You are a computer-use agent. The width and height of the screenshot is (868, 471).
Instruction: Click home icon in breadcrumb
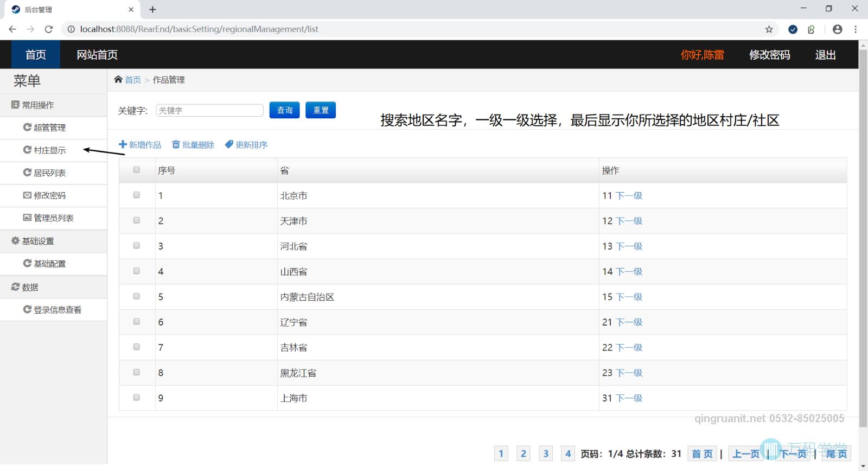[x=118, y=80]
